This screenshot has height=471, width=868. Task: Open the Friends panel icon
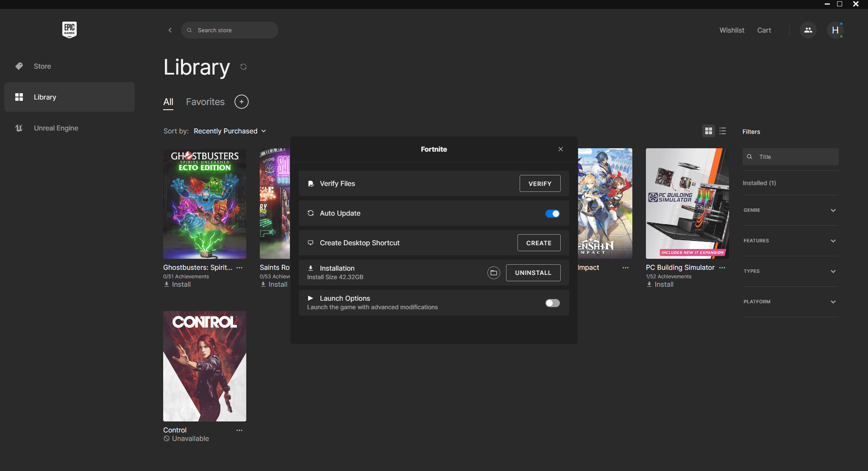(808, 30)
